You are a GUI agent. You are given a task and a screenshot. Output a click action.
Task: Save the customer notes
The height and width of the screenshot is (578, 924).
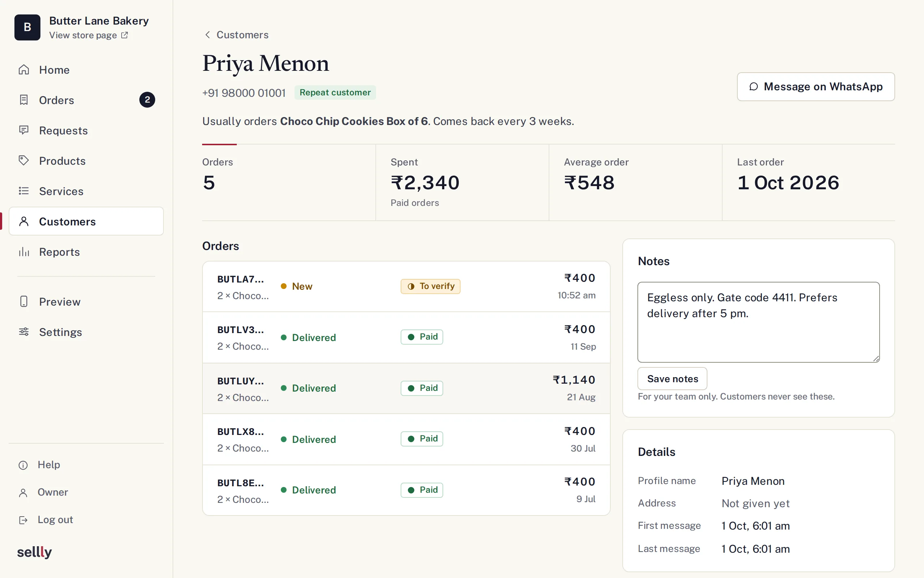click(x=672, y=379)
